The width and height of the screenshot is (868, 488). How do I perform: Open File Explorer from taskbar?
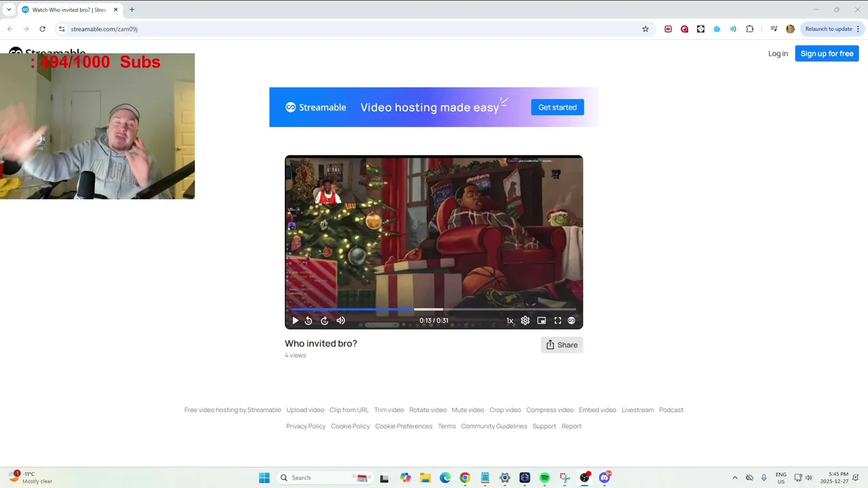[x=425, y=478]
